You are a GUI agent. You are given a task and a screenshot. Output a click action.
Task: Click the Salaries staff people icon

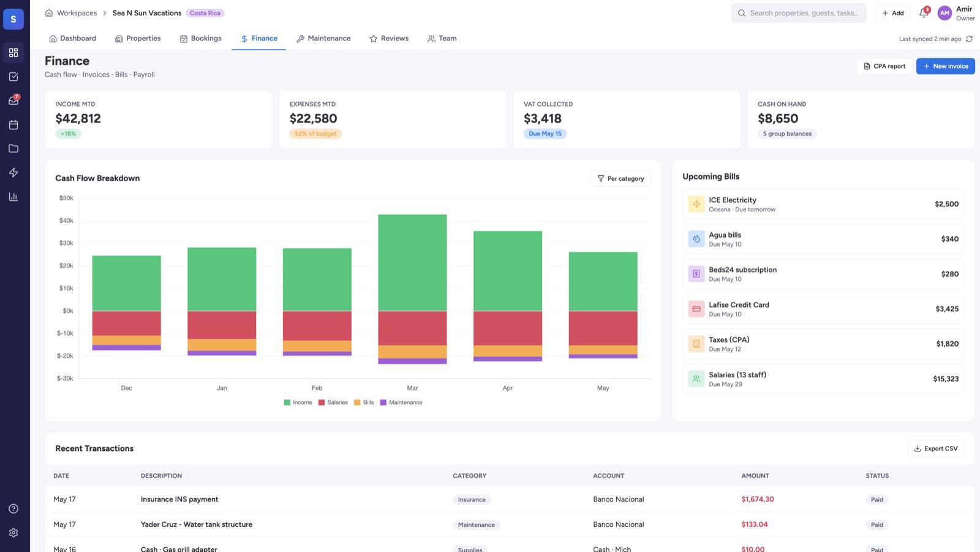696,379
